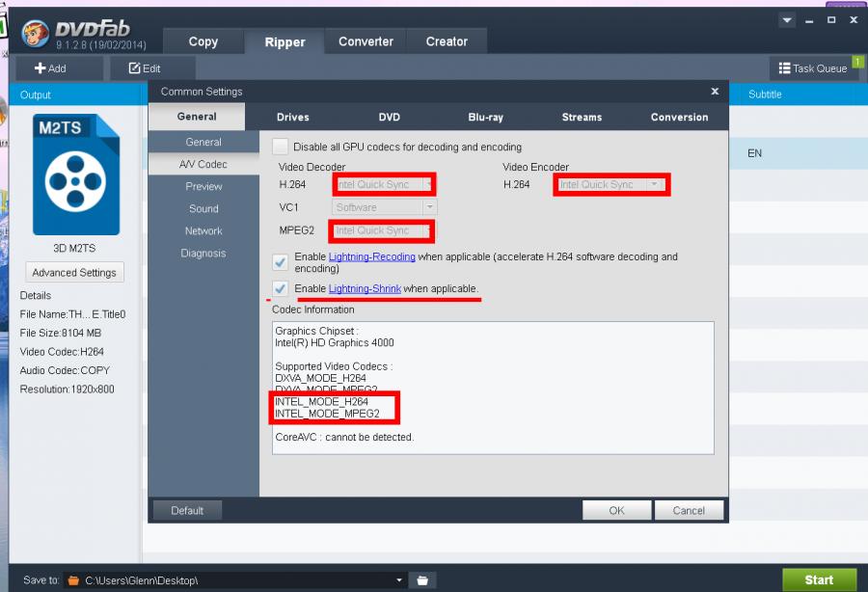The height and width of the screenshot is (592, 868).
Task: Click the Resolution:1920x800 detail
Action: [67, 389]
